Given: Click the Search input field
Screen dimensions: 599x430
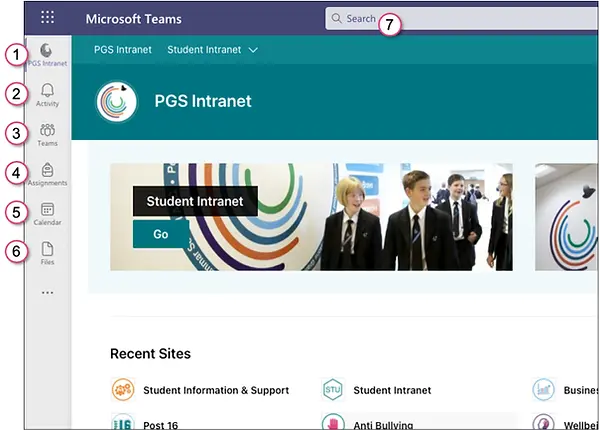Looking at the screenshot, I should coord(462,18).
